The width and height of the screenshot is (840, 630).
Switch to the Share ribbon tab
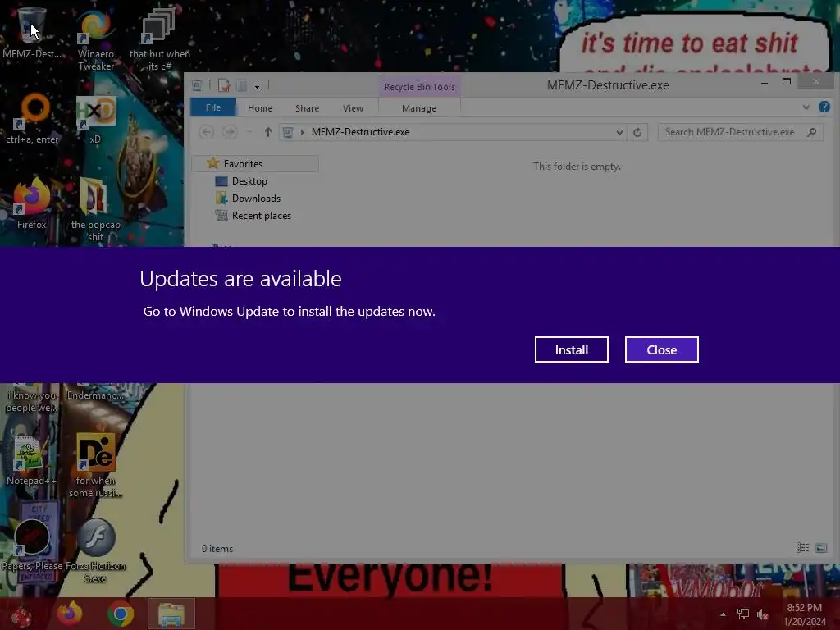[307, 108]
